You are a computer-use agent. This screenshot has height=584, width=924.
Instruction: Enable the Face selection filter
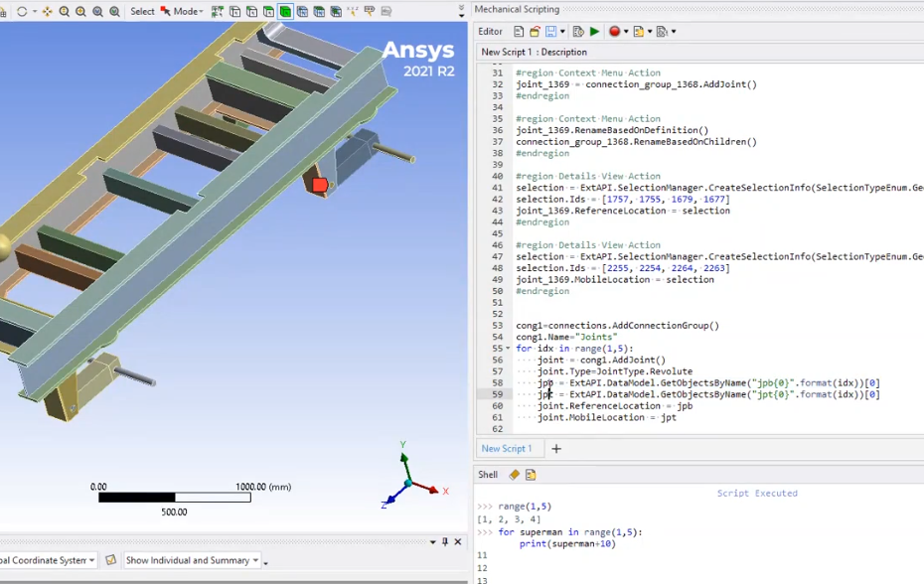(x=268, y=11)
